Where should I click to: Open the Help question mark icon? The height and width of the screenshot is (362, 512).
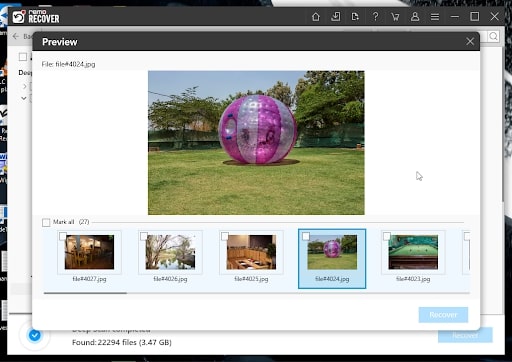click(x=375, y=16)
